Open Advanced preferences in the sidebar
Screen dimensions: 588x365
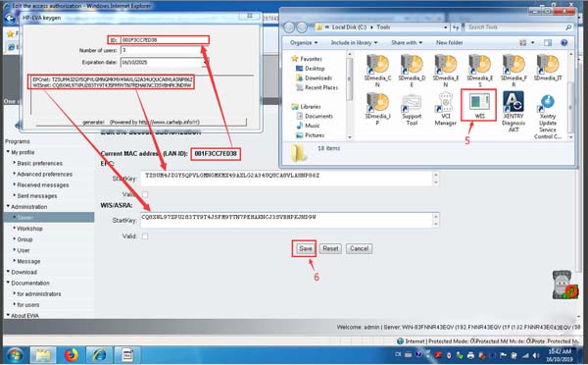(45, 175)
